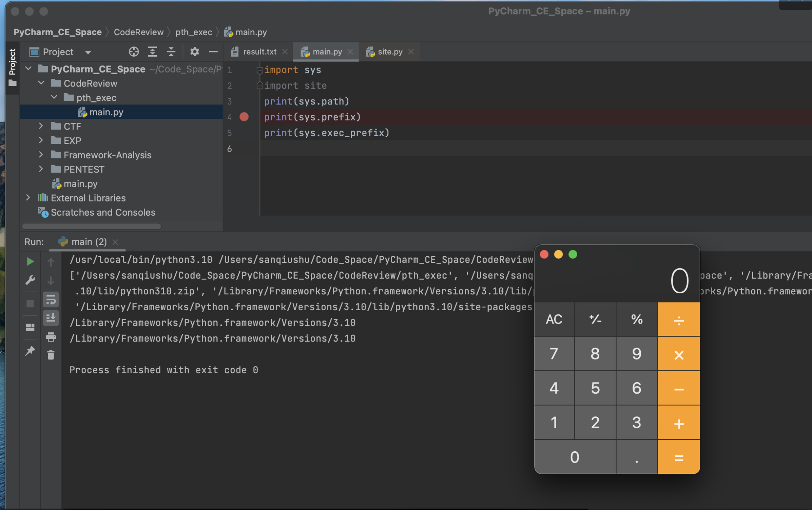Click AC in Calculator
Image resolution: width=812 pixels, height=510 pixels.
(x=554, y=319)
